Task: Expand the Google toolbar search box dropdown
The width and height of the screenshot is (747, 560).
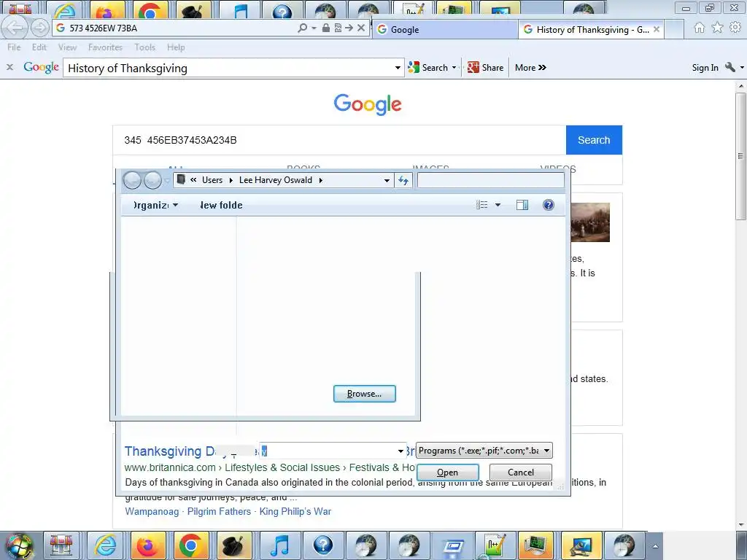Action: click(398, 68)
